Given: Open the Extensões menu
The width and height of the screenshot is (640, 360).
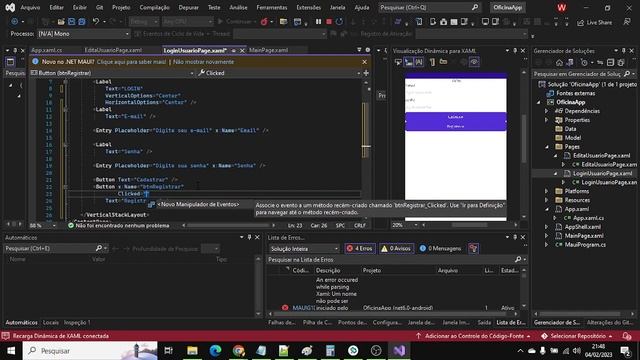Looking at the screenshot, I should tap(309, 7).
